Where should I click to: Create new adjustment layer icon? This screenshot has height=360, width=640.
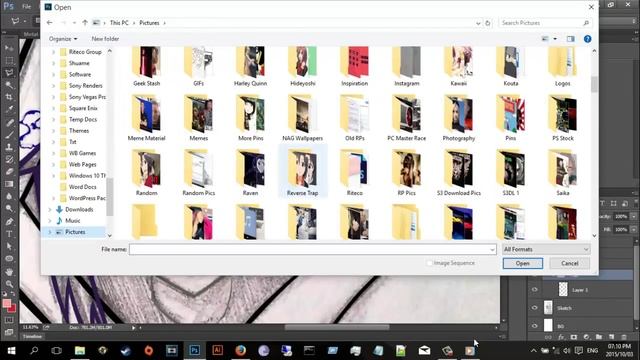tap(587, 337)
